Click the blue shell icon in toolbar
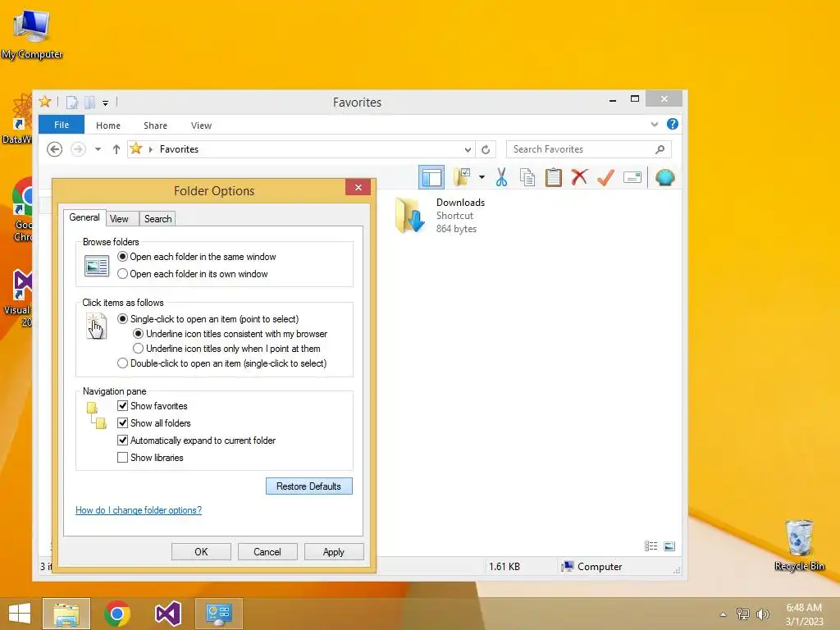 (664, 177)
